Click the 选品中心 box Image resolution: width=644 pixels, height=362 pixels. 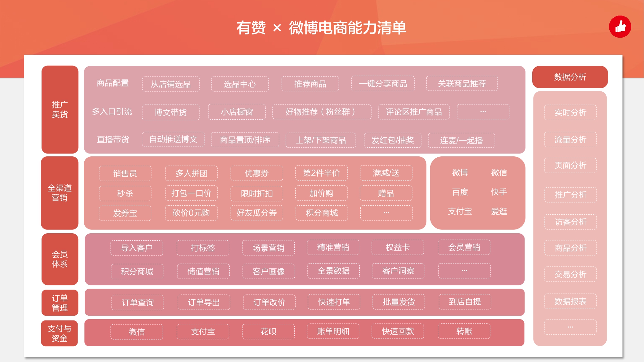pos(240,84)
